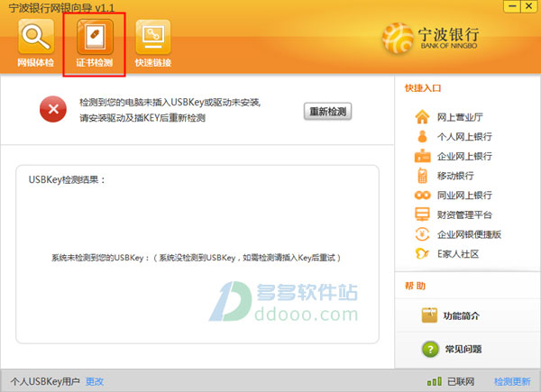Screen dimensions: 541x392
Task: Click the 快捷入口 heading
Action: [423, 88]
